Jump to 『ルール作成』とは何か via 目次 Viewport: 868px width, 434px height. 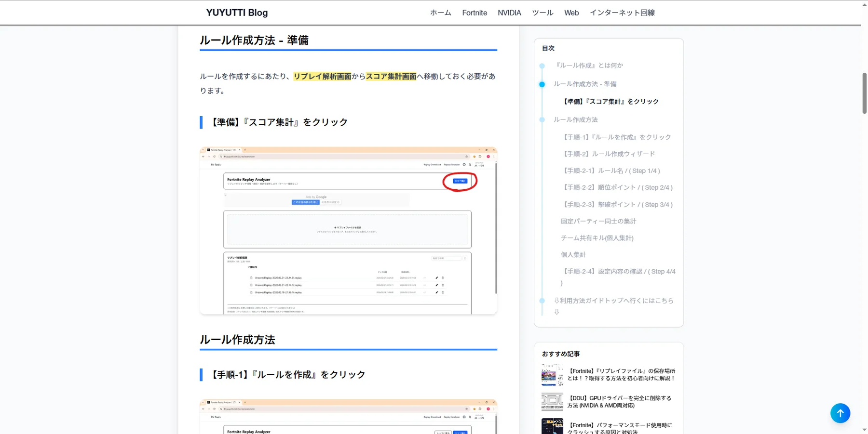point(589,65)
